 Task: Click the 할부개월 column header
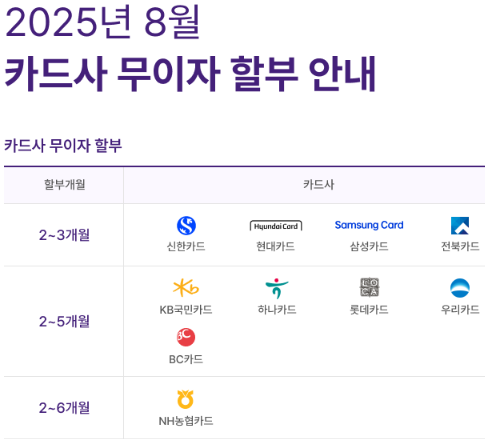coord(65,184)
